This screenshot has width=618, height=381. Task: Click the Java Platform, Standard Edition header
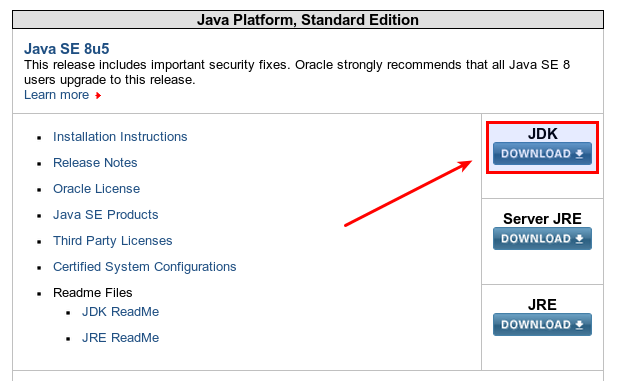(x=308, y=20)
